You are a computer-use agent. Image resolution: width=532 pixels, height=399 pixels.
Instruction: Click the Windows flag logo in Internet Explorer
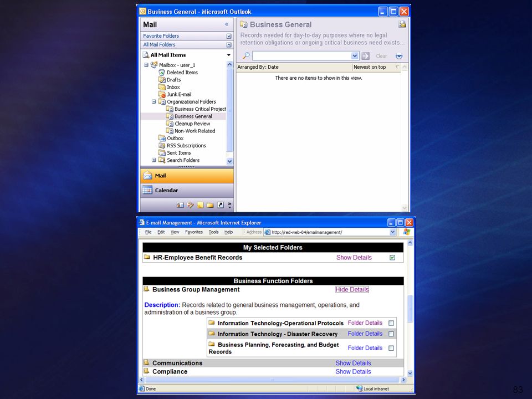point(406,232)
